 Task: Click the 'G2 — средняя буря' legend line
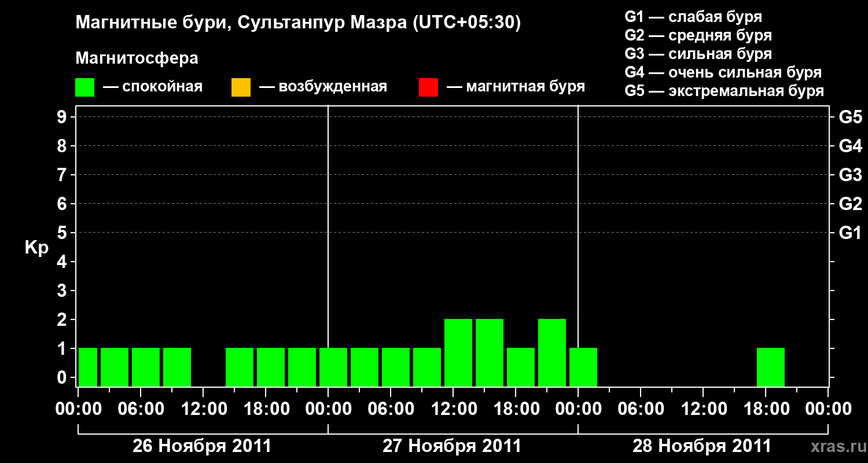click(x=698, y=35)
